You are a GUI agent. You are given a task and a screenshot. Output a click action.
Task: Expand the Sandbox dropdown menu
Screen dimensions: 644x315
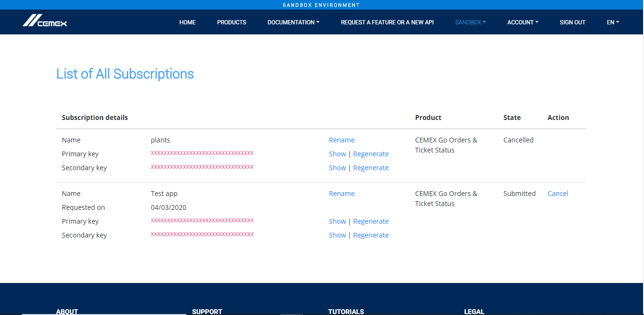[x=470, y=22]
